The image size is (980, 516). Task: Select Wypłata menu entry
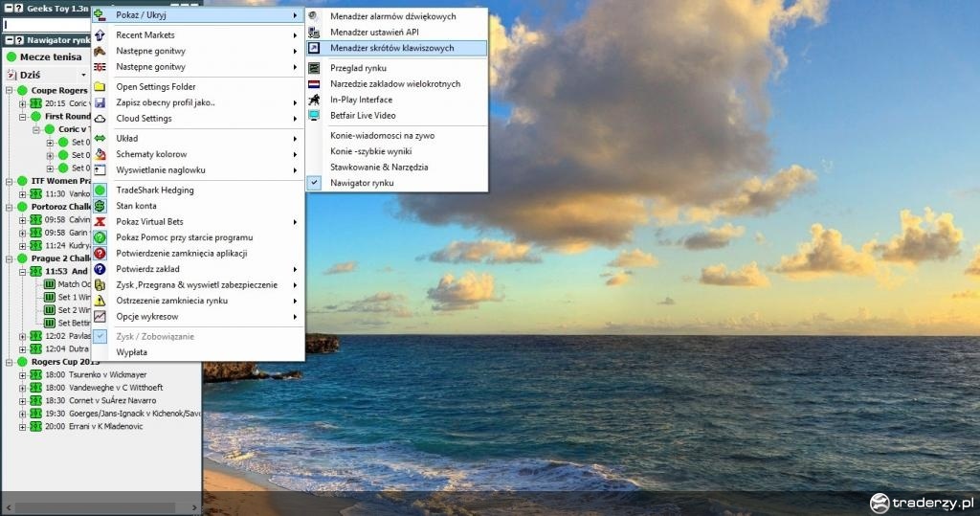click(197, 352)
